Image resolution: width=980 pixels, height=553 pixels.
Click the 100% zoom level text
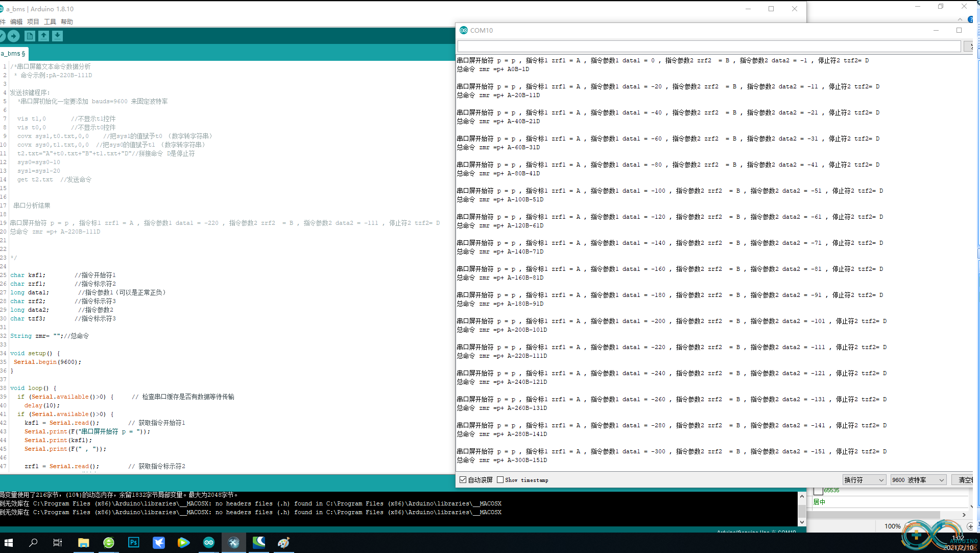(892, 526)
